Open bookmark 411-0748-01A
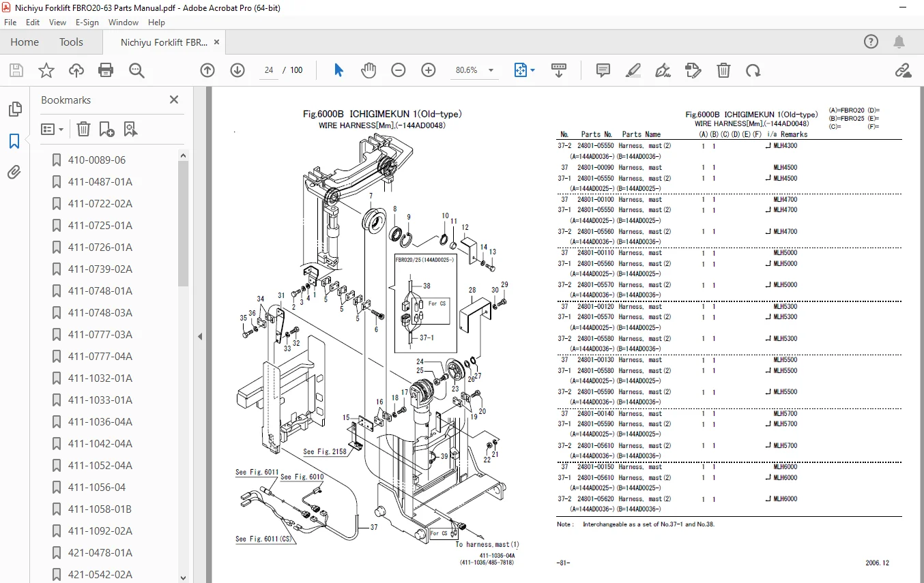This screenshot has height=583, width=924. [100, 291]
